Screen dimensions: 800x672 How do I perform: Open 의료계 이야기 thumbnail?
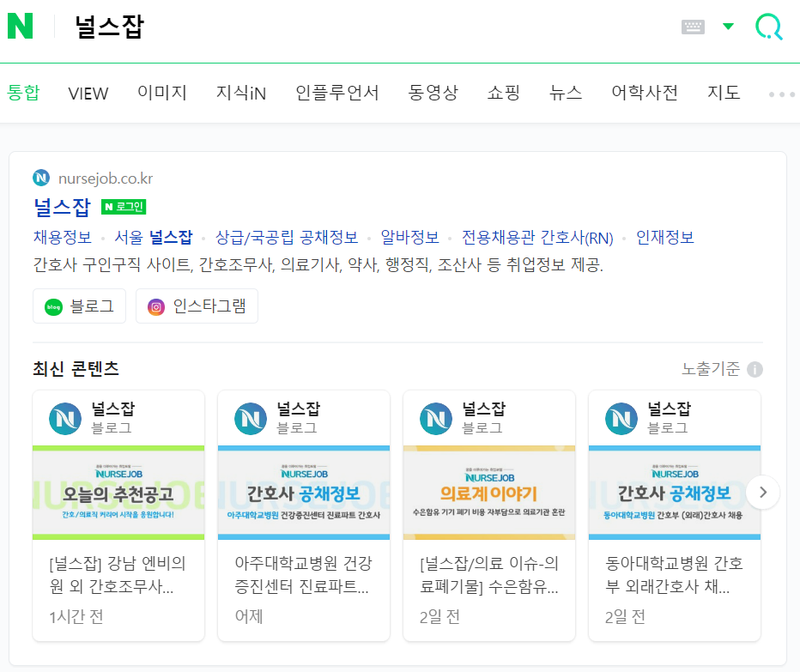tap(489, 493)
